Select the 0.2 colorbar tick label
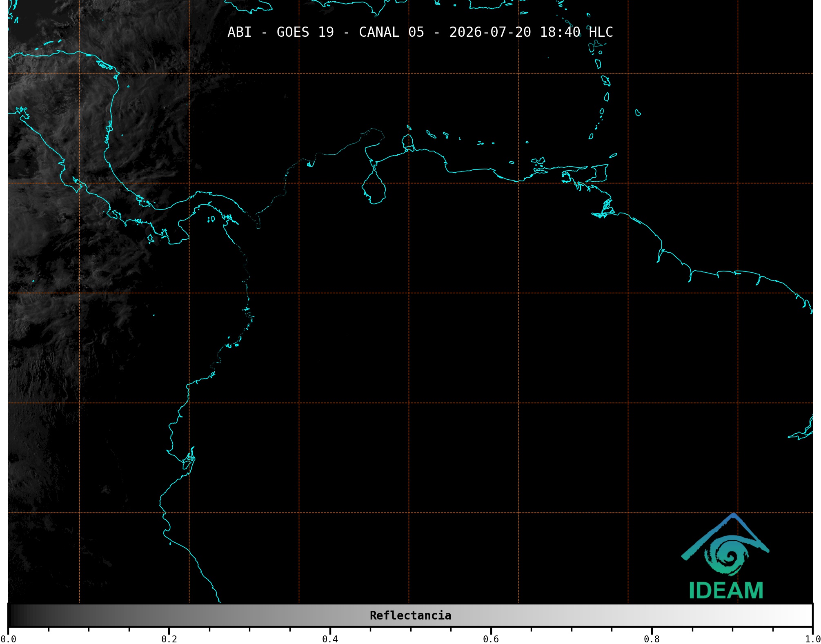The image size is (821, 644). tap(169, 639)
